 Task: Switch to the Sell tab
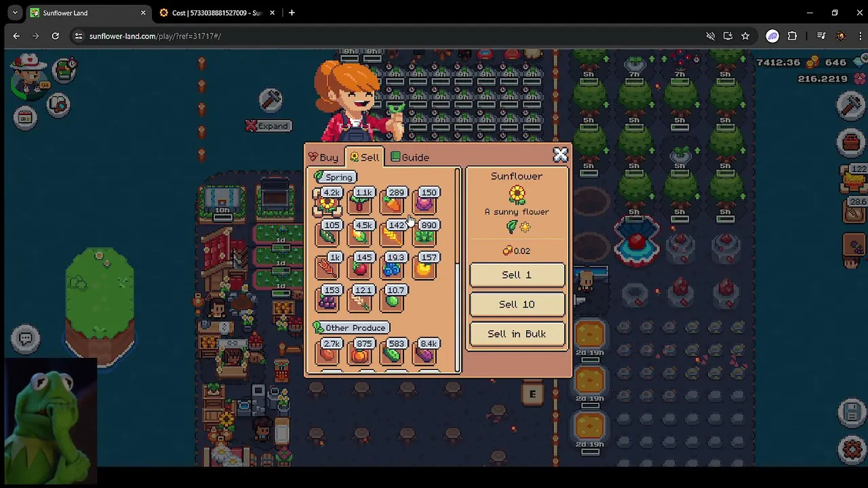click(x=364, y=157)
